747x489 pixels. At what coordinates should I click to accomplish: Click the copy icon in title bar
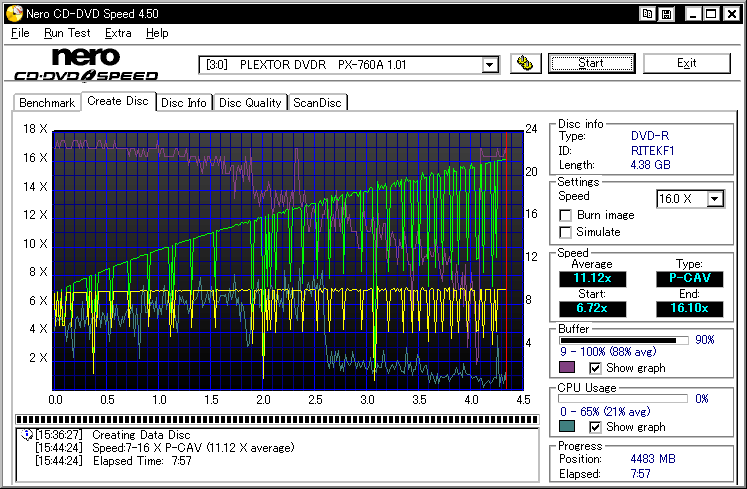(x=648, y=14)
